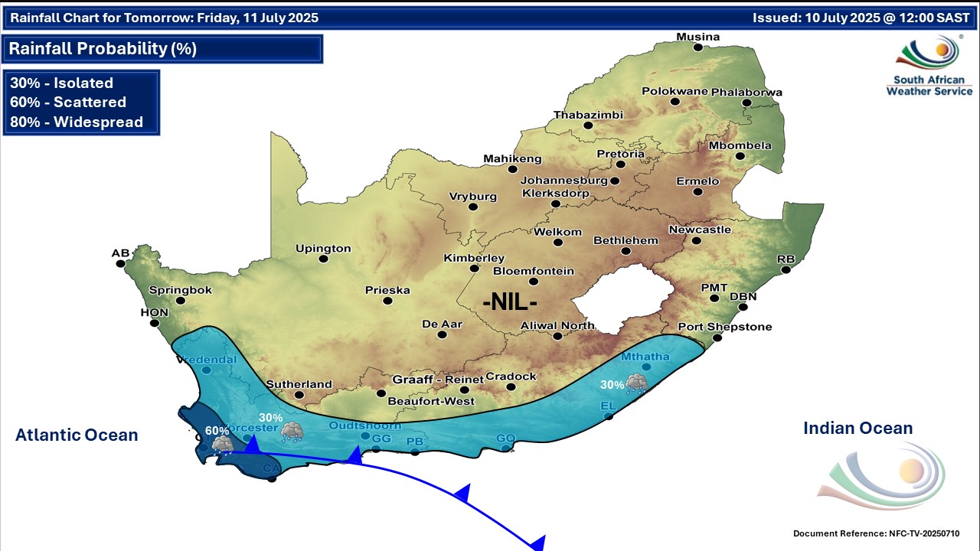Click the Document Reference NFC-TV-20250710 text
Image resolution: width=980 pixels, height=551 pixels.
click(876, 533)
